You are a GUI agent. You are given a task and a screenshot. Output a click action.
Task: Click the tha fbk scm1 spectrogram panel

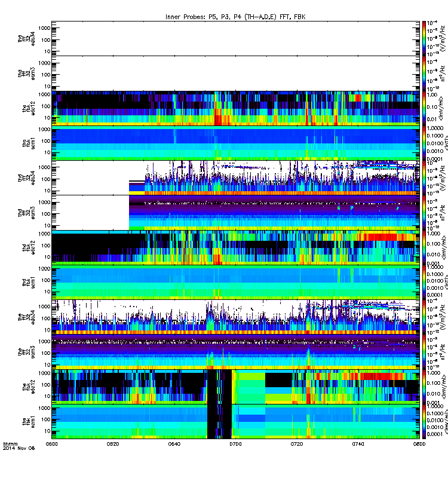235,143
